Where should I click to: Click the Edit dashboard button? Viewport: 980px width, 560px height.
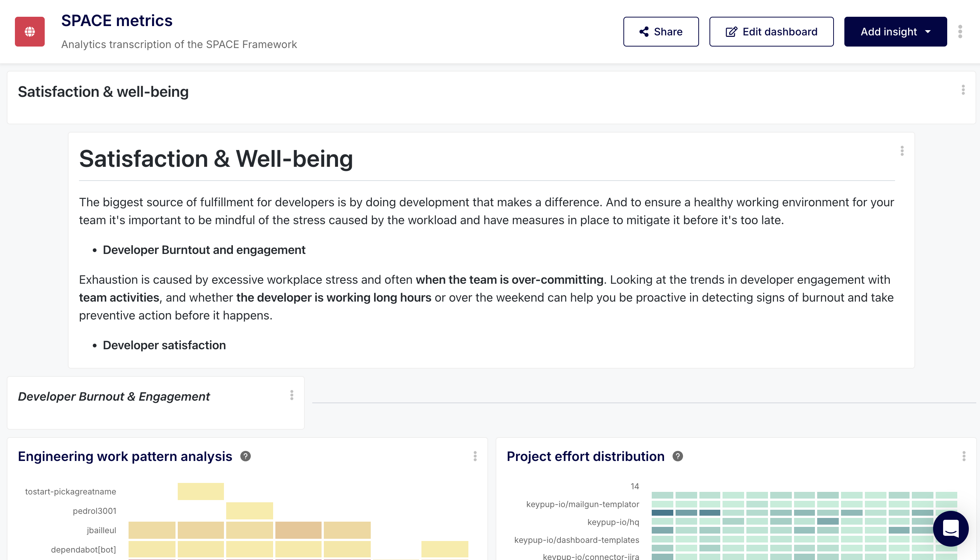tap(771, 32)
